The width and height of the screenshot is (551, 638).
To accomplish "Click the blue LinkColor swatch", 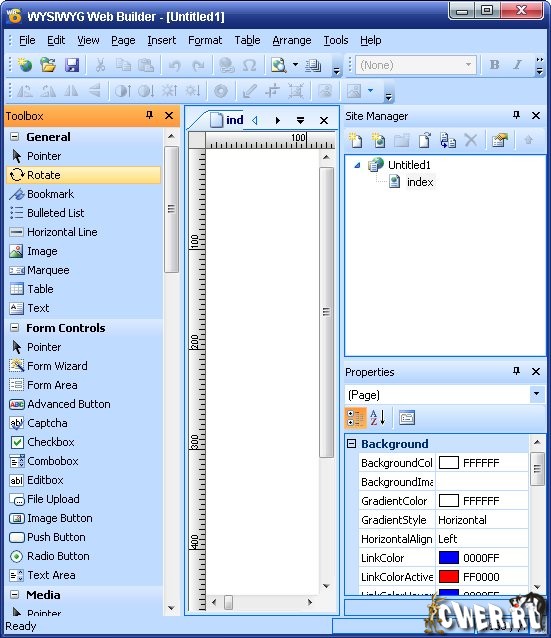I will pyautogui.click(x=449, y=557).
